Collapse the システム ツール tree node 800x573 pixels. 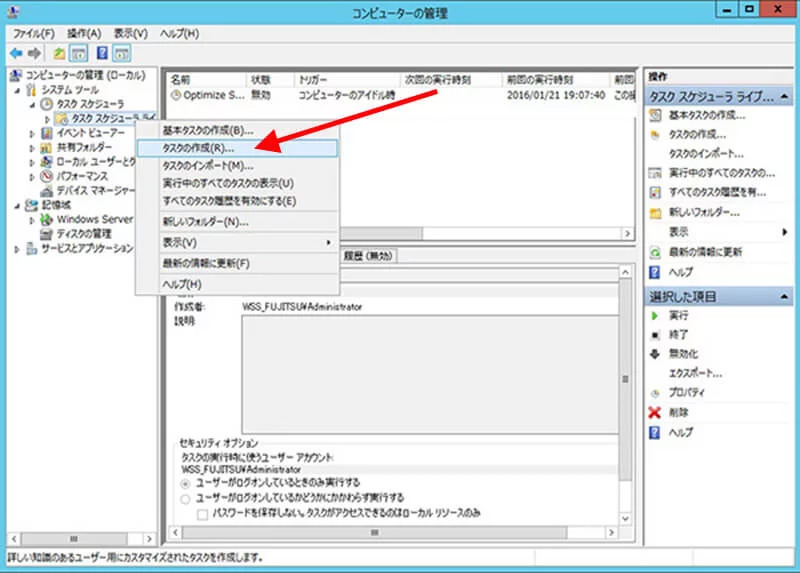click(19, 90)
